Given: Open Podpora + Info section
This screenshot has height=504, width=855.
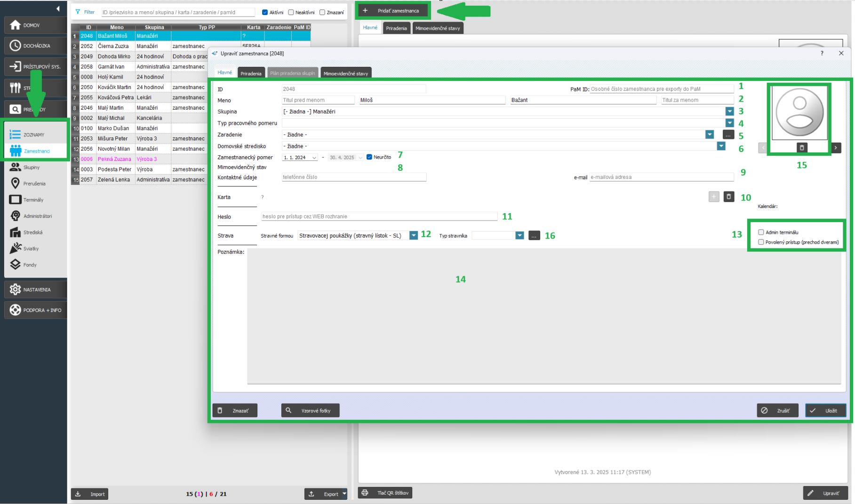Looking at the screenshot, I should [35, 310].
